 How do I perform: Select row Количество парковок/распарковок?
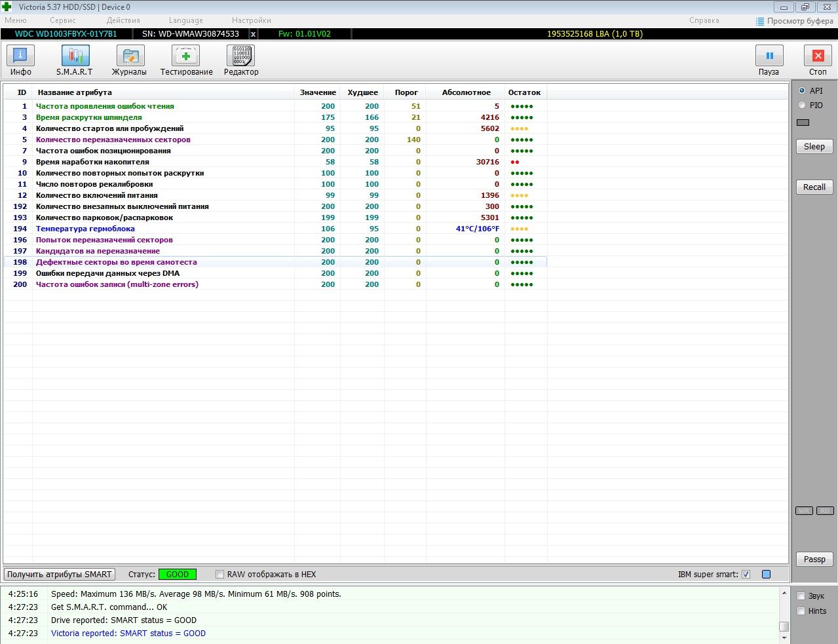pos(275,218)
